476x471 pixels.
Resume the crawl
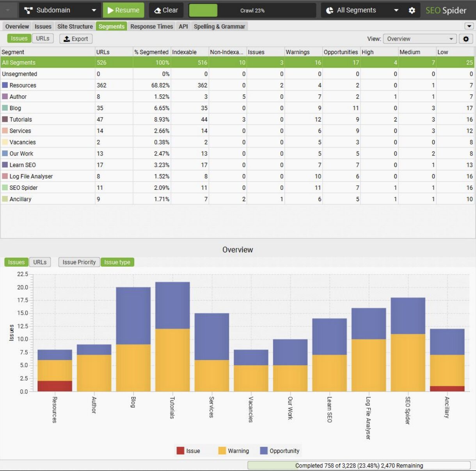123,10
